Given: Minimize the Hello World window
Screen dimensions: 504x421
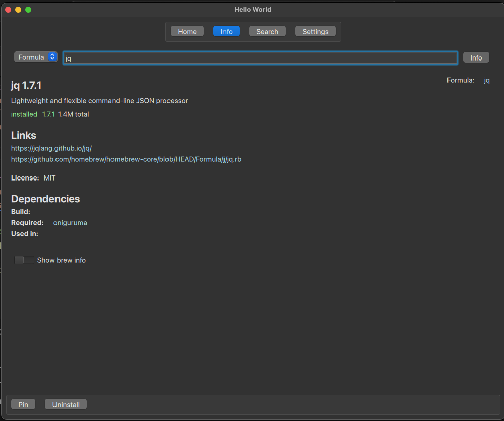Looking at the screenshot, I should click(x=18, y=10).
